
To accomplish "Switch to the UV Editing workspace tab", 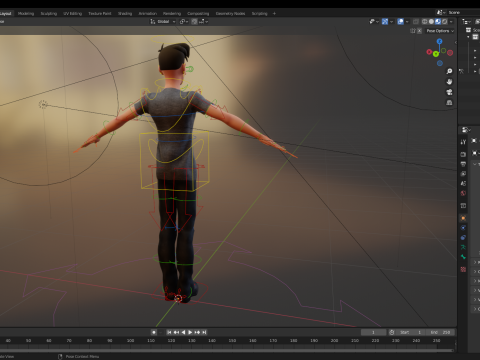I will click(73, 13).
